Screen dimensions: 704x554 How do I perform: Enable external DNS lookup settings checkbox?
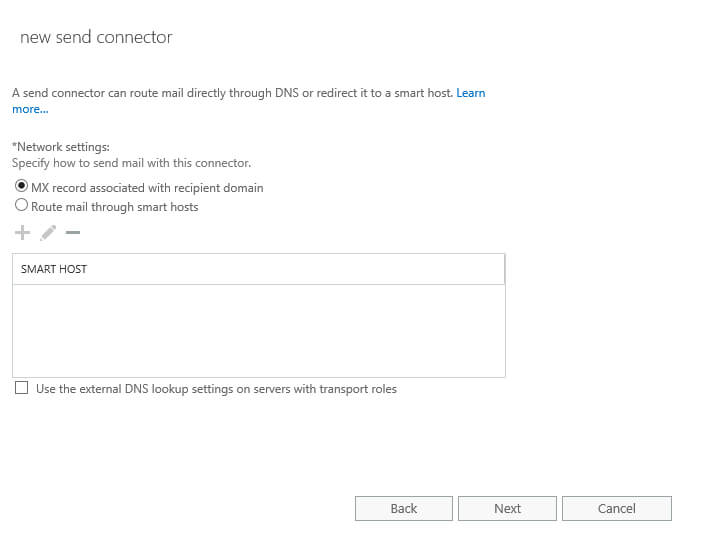click(x=21, y=388)
